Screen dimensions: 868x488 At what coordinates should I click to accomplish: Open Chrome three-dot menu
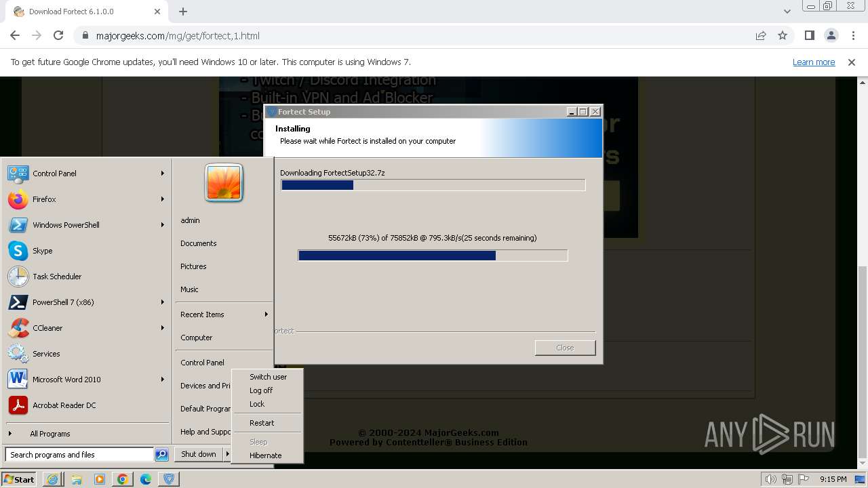[853, 35]
